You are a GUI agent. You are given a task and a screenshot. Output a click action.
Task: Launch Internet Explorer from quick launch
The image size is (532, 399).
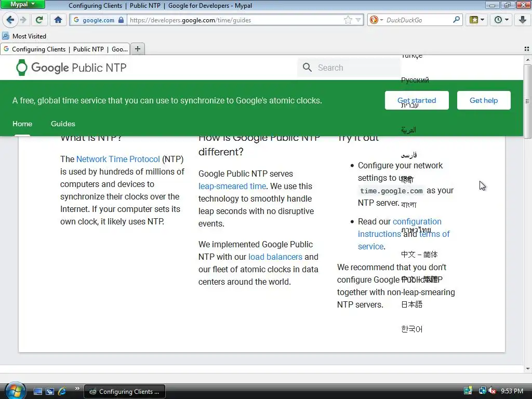[x=62, y=392]
